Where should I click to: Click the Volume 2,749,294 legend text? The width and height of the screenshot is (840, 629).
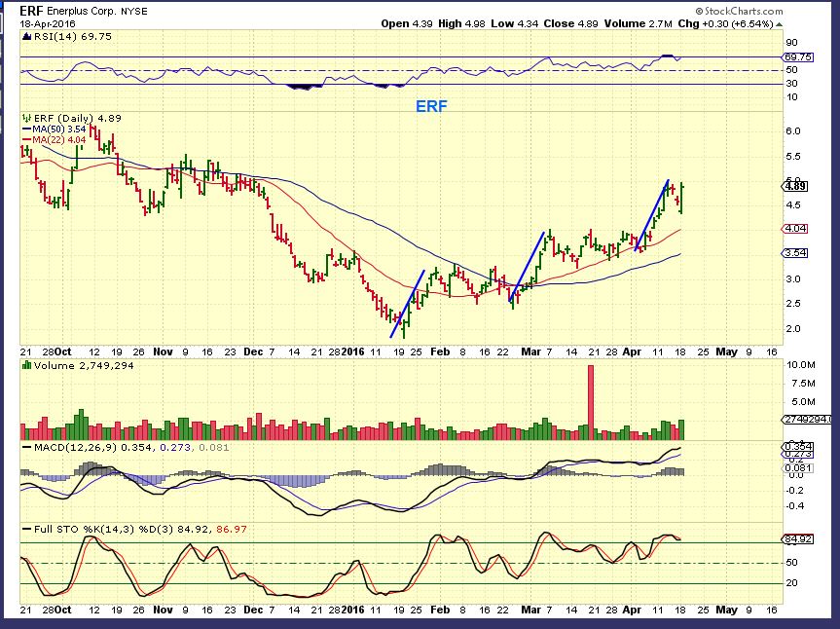(84, 365)
